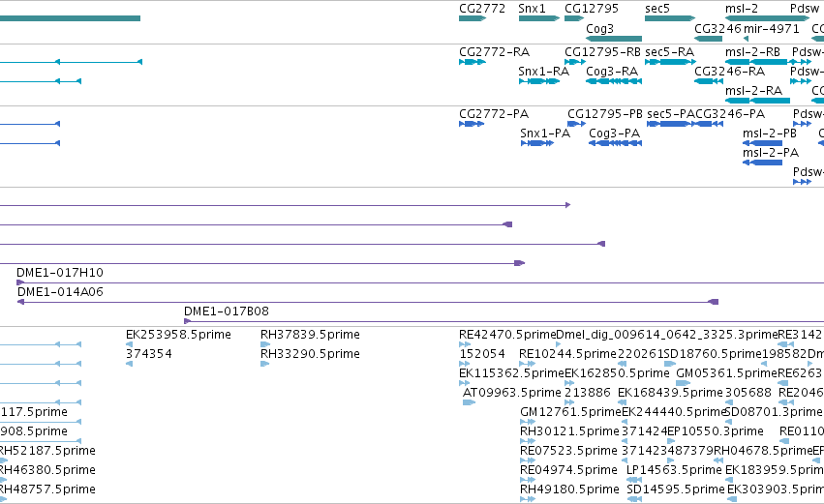The height and width of the screenshot is (504, 824).
Task: Select the CG12795-RB transcript
Action: (575, 62)
